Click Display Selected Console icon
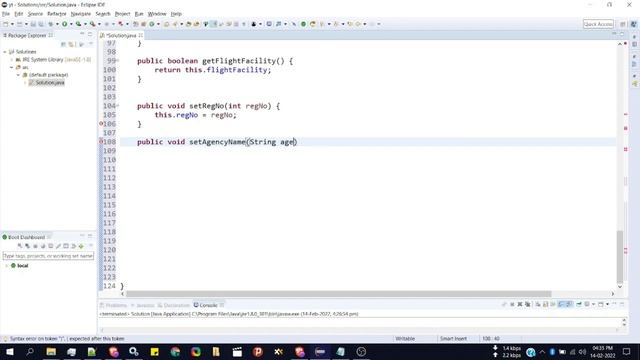 point(587,304)
